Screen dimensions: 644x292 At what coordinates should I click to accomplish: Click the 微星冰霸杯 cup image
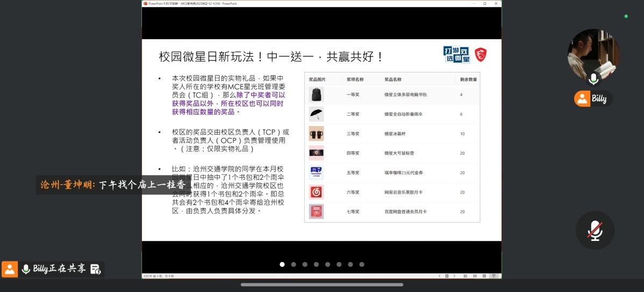point(316,134)
